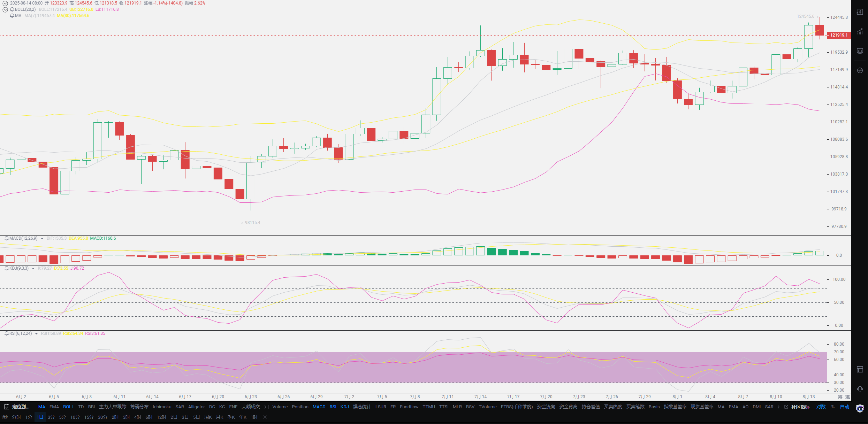Click the 爆 liquidation icon on time axis
868x424 pixels.
pyautogui.click(x=847, y=397)
